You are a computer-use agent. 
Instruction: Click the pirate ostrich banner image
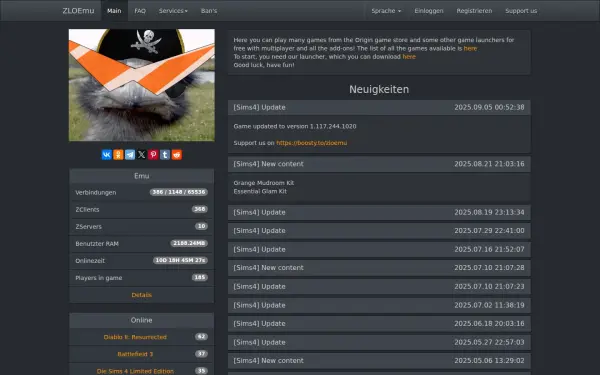142,85
